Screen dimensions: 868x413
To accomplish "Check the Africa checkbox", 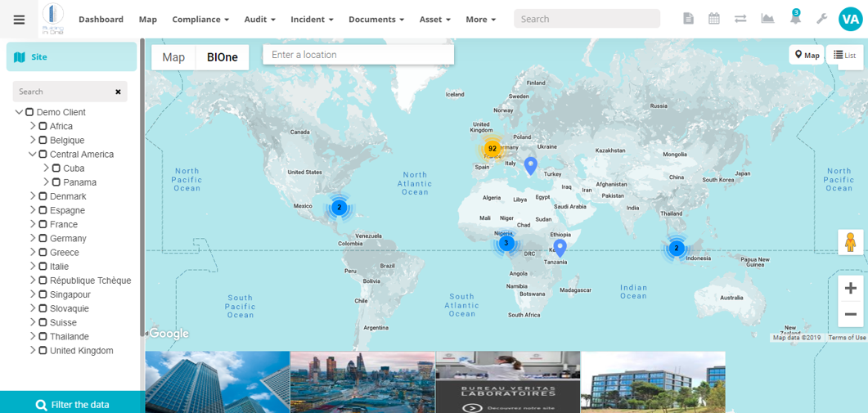I will coord(43,126).
